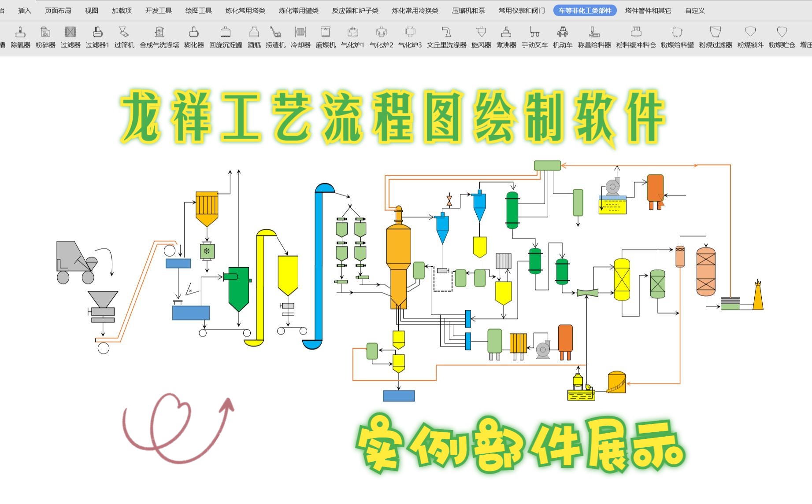Insert the 气化炉2 gasifier component
Viewport: 812px width, 504px height.
381,37
